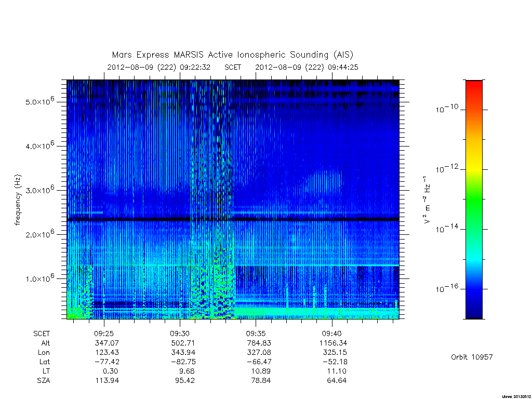
Task: Click altitude value 502.71
Action: click(183, 343)
